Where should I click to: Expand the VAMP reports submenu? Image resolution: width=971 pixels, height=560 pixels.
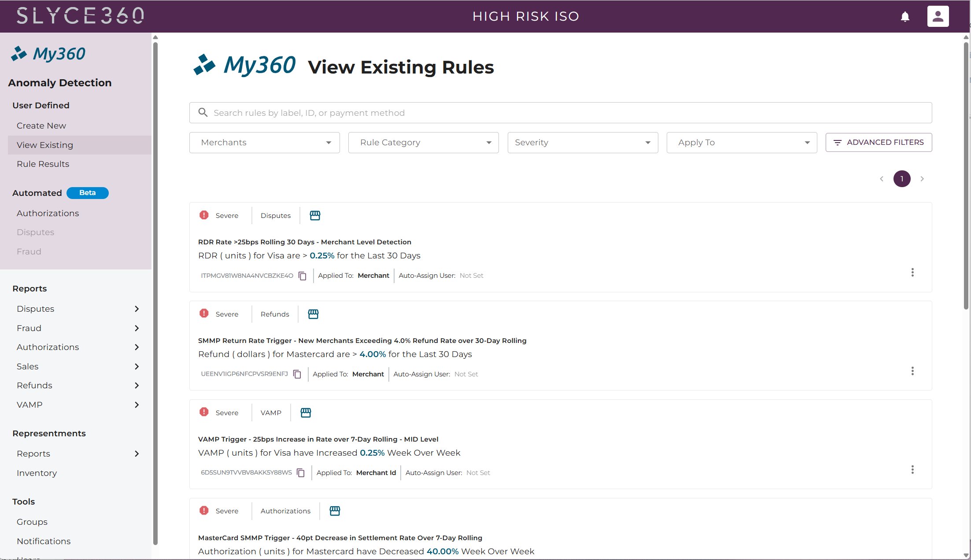[137, 405]
